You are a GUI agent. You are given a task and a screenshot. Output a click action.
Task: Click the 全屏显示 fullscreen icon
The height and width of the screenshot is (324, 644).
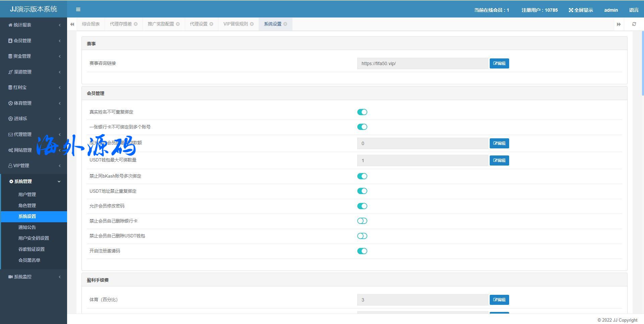click(x=571, y=10)
